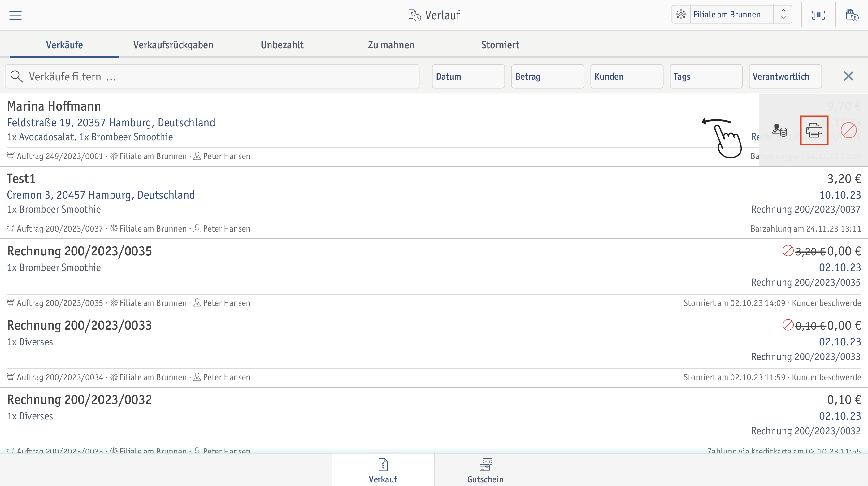The height and width of the screenshot is (486, 868).
Task: Click Storniert am 02.10.23 14:09 · Kundenbeschwerde
Action: (772, 303)
